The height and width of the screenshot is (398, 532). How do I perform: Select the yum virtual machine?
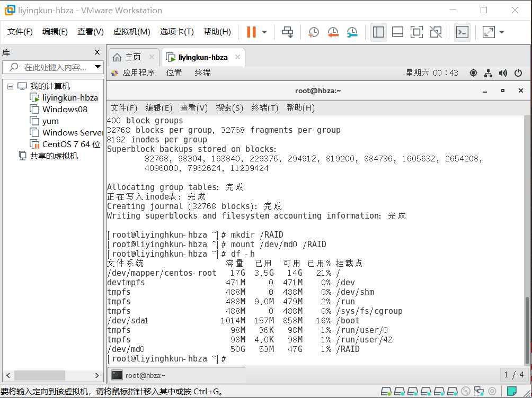coord(45,121)
